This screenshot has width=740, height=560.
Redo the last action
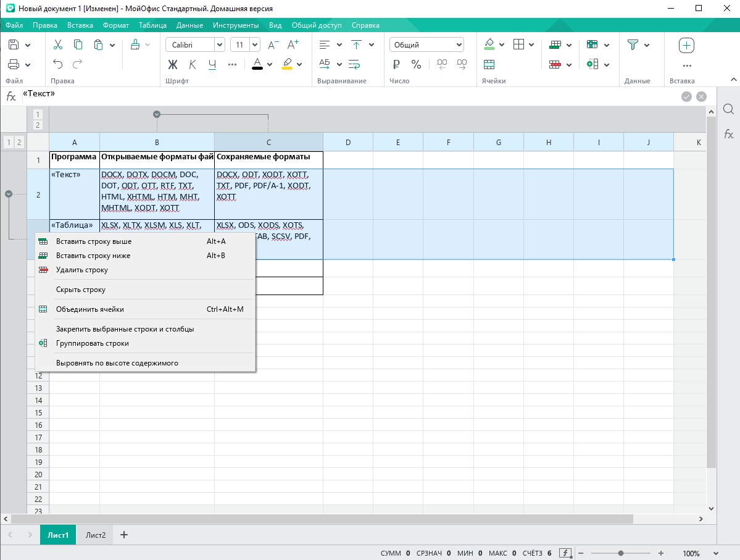tap(77, 64)
